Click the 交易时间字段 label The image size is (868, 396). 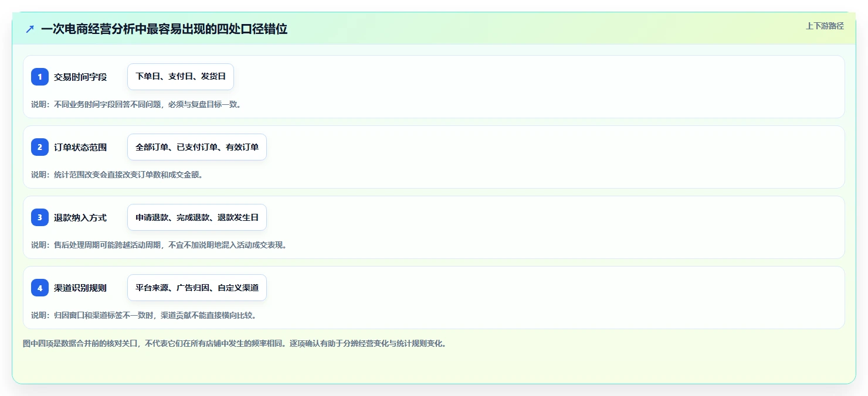click(x=80, y=77)
